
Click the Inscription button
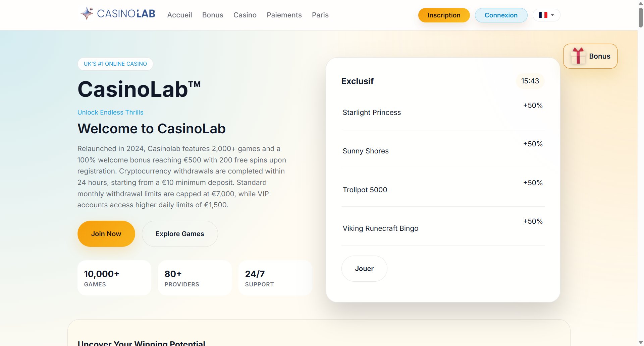[443, 15]
